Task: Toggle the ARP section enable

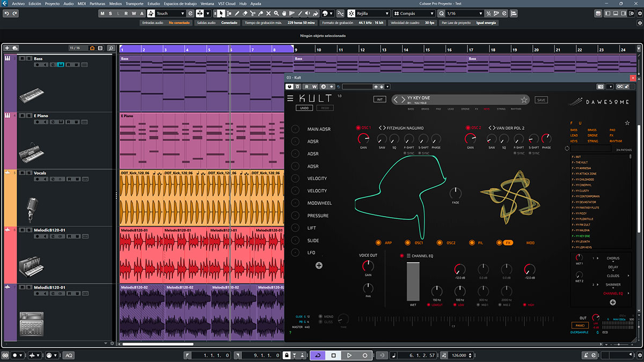Action: tap(378, 243)
